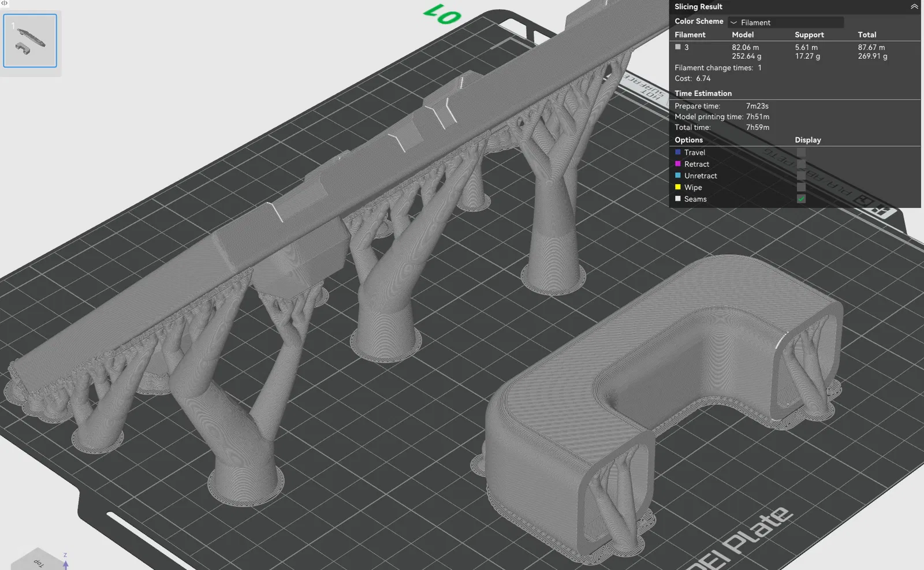Click the "Filament change times: 1" line

tap(718, 68)
